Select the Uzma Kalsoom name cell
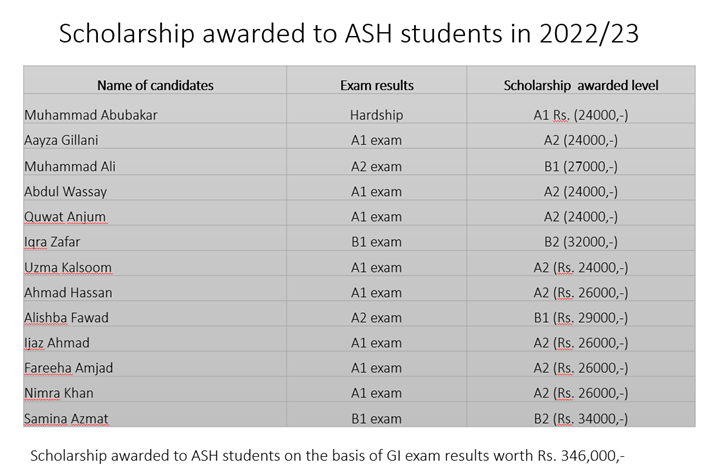Image resolution: width=720 pixels, height=471 pixels. pos(68,268)
